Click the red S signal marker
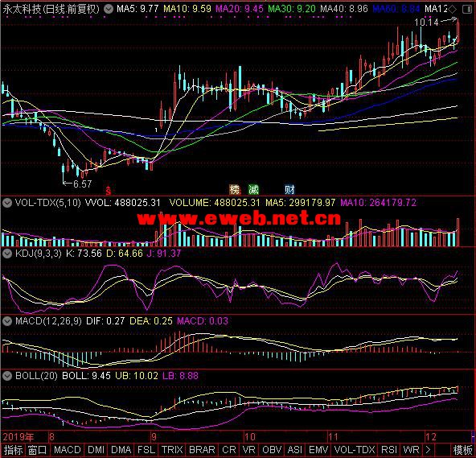Image resolution: width=476 pixels, height=458 pixels. (x=109, y=190)
